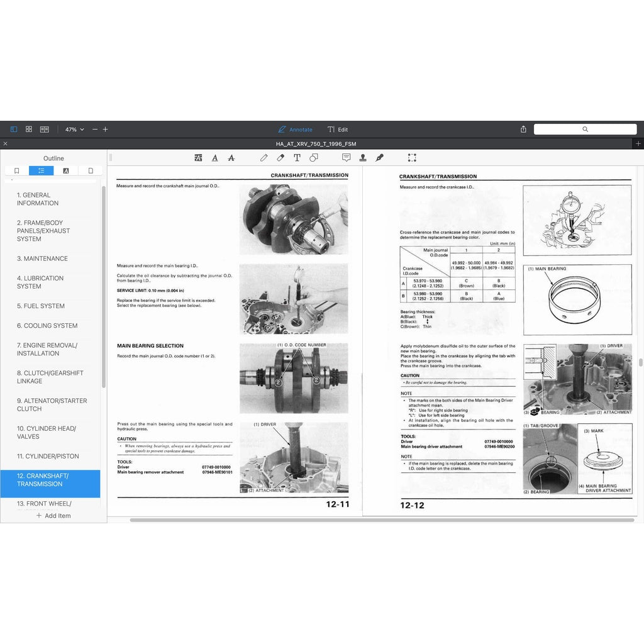Switch to Annotate mode
644x644 pixels.
[x=295, y=130]
